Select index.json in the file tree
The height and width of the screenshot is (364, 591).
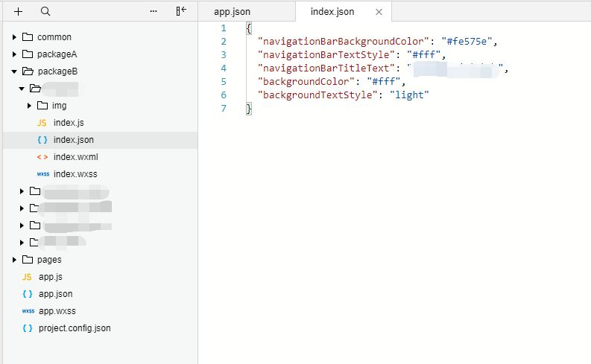coord(74,140)
